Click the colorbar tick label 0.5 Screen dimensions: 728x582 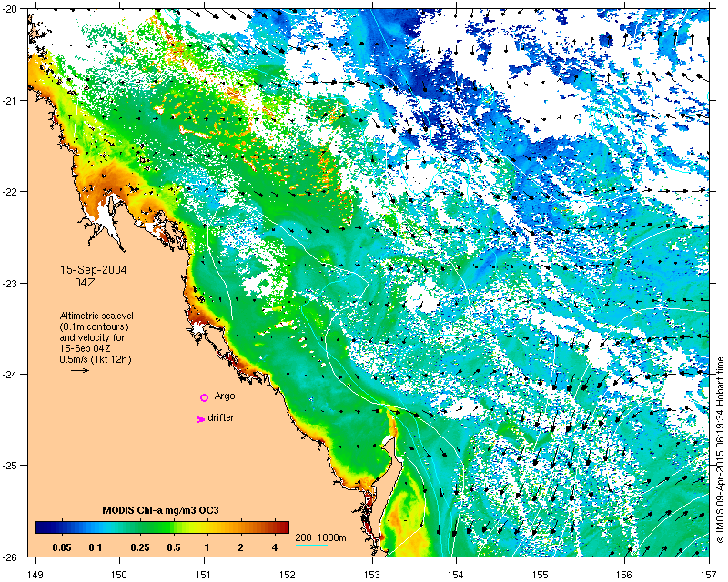pyautogui.click(x=174, y=547)
